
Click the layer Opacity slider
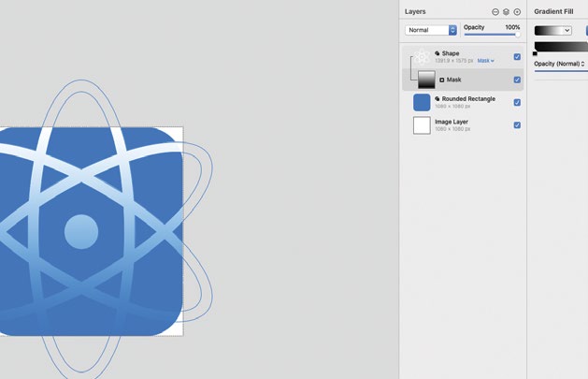coord(491,35)
